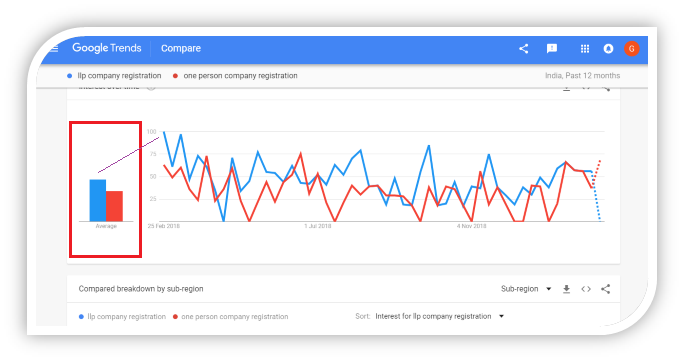
Task: Open the Sort interest dropdown
Action: pos(439,316)
